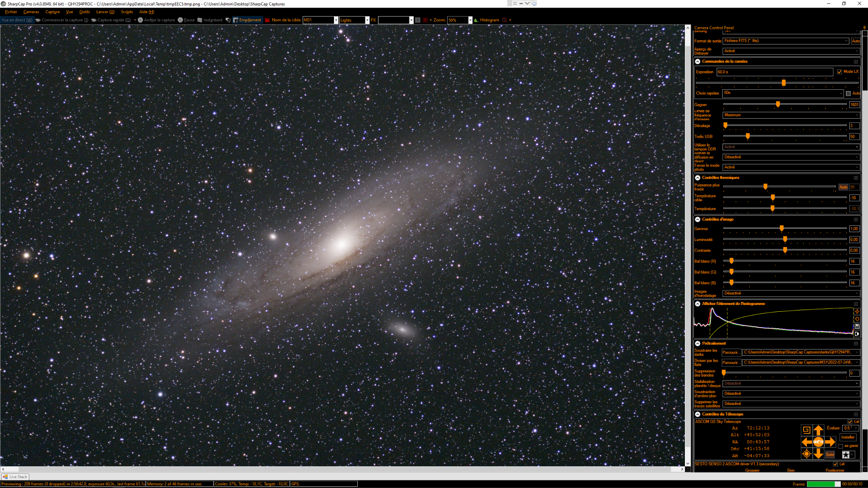Click the crosshair target icon in telescope controls

[807, 454]
